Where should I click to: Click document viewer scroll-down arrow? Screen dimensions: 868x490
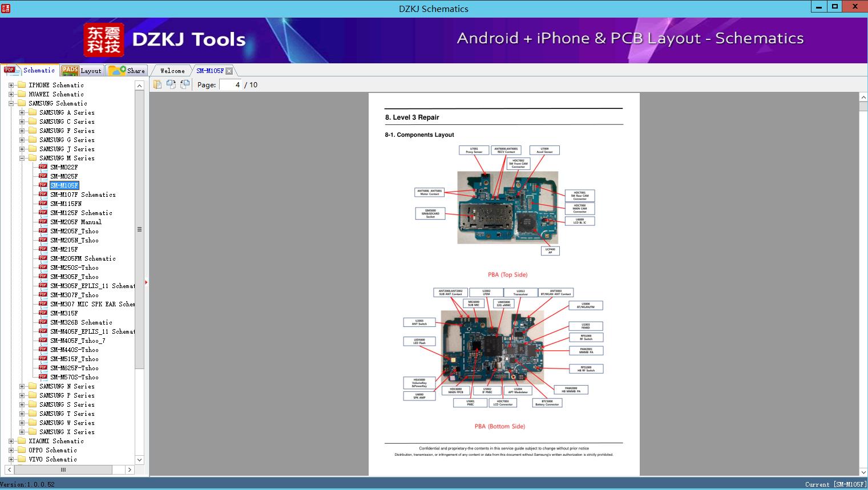(863, 472)
